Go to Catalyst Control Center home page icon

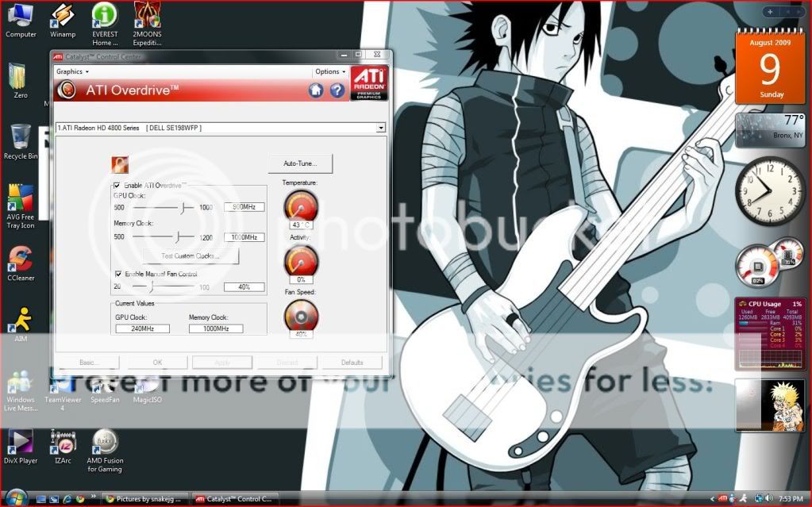[316, 90]
